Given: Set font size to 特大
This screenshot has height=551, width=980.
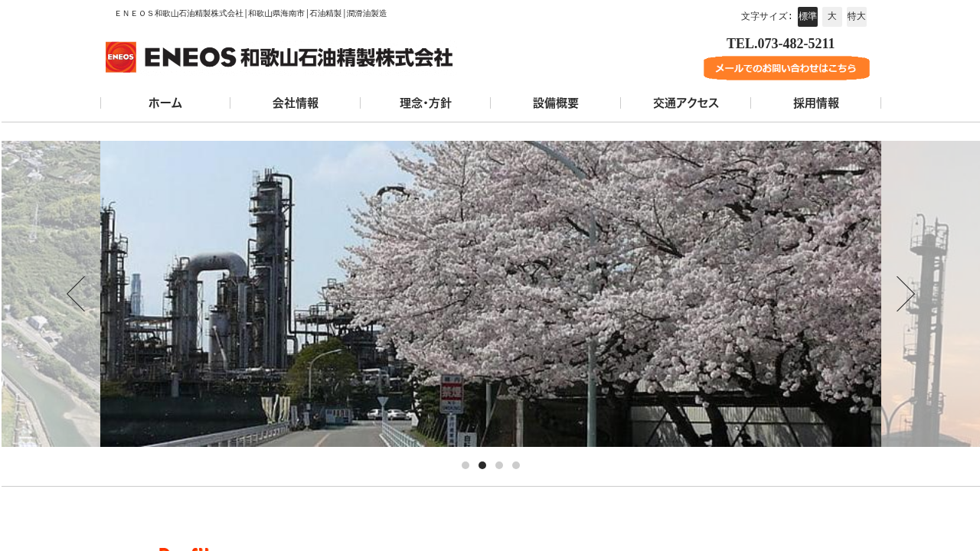Looking at the screenshot, I should pyautogui.click(x=857, y=17).
